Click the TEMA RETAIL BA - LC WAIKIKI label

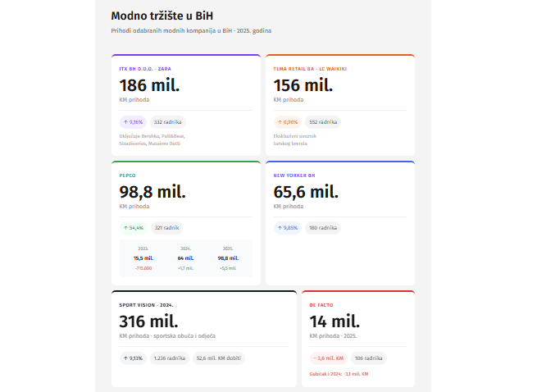click(310, 69)
